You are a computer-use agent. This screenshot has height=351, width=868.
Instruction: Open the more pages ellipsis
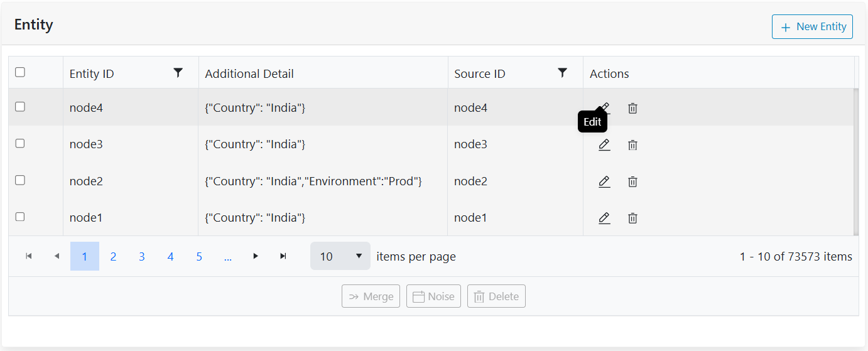pyautogui.click(x=227, y=256)
